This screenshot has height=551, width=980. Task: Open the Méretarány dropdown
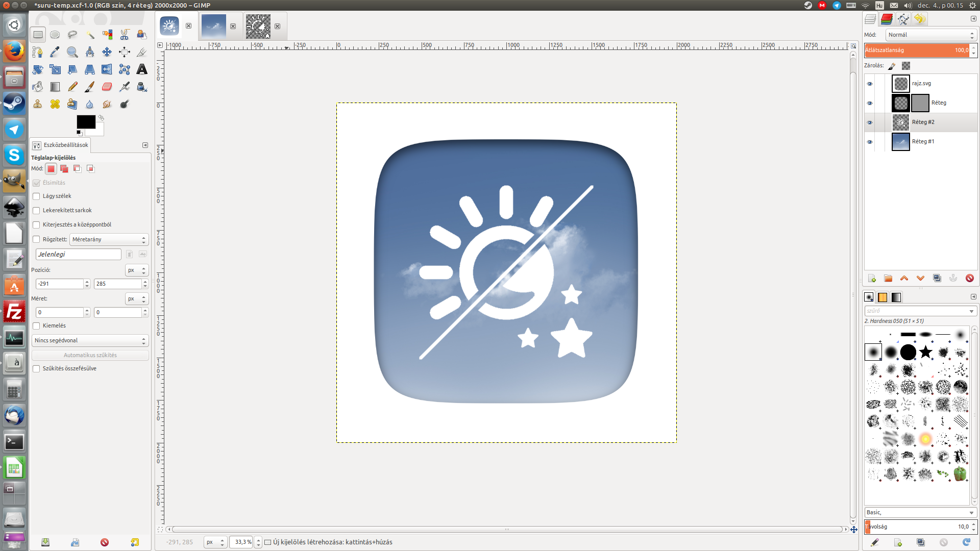109,239
